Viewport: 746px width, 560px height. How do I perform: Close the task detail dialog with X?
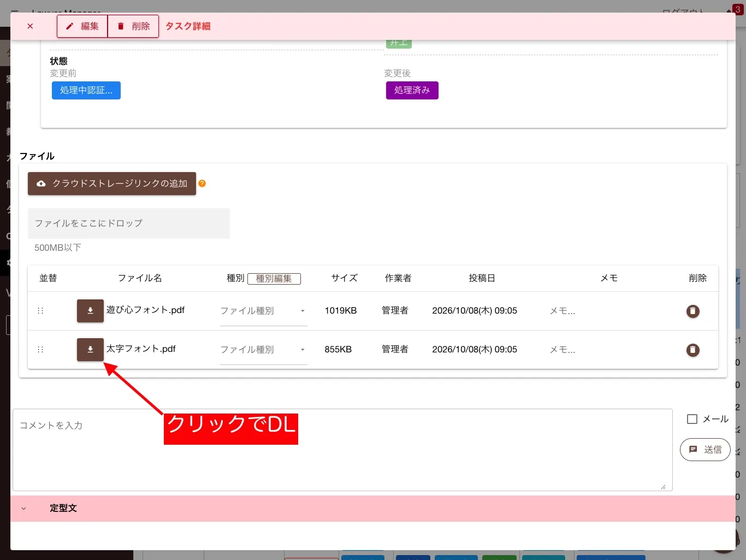[x=30, y=26]
